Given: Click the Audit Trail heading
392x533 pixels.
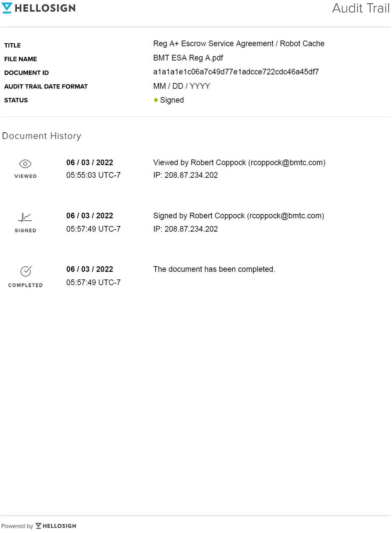Looking at the screenshot, I should (x=361, y=8).
